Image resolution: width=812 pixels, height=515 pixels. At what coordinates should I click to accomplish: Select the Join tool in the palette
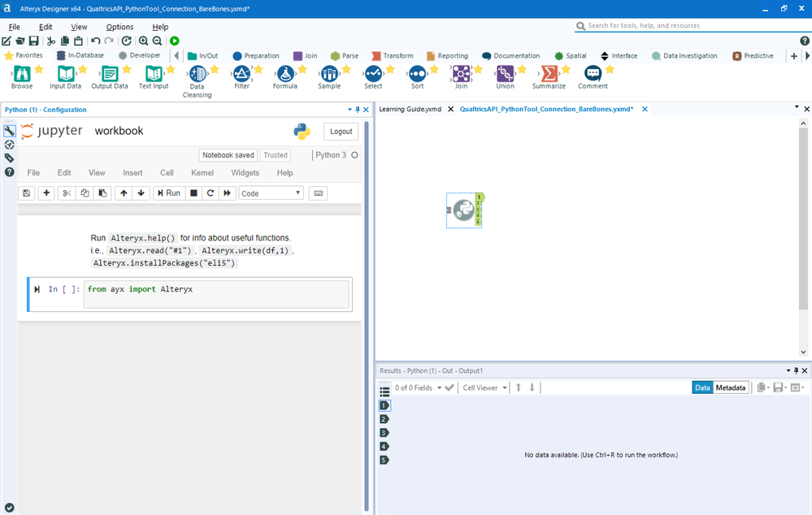tap(461, 78)
